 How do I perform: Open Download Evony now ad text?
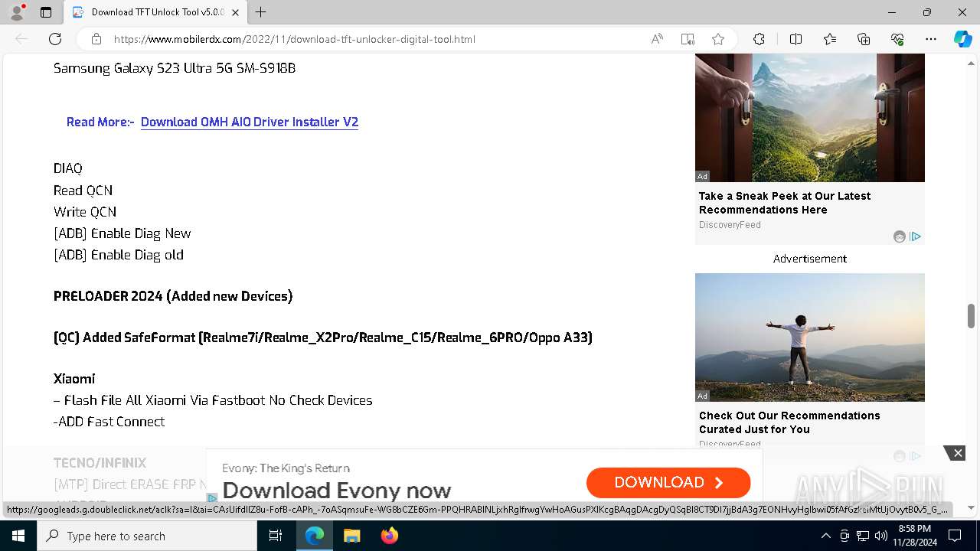(x=337, y=491)
